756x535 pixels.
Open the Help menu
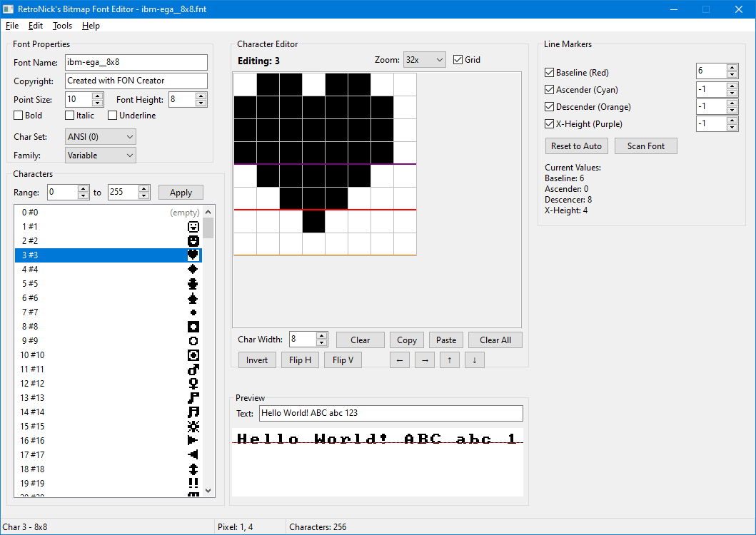pyautogui.click(x=91, y=26)
